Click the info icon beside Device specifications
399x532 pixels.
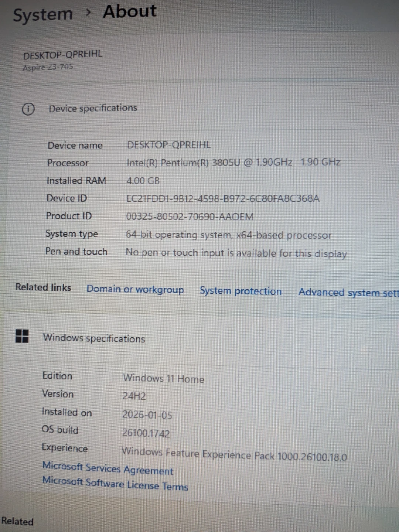point(28,109)
